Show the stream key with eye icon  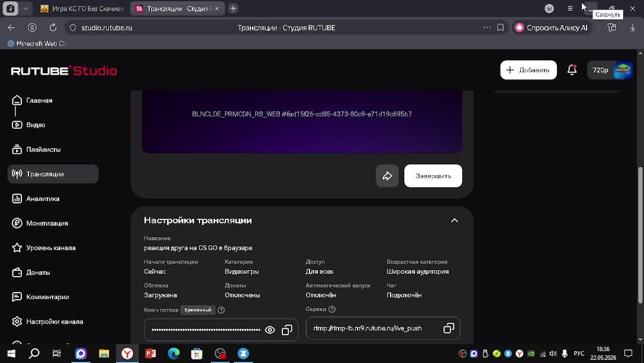[x=270, y=330]
